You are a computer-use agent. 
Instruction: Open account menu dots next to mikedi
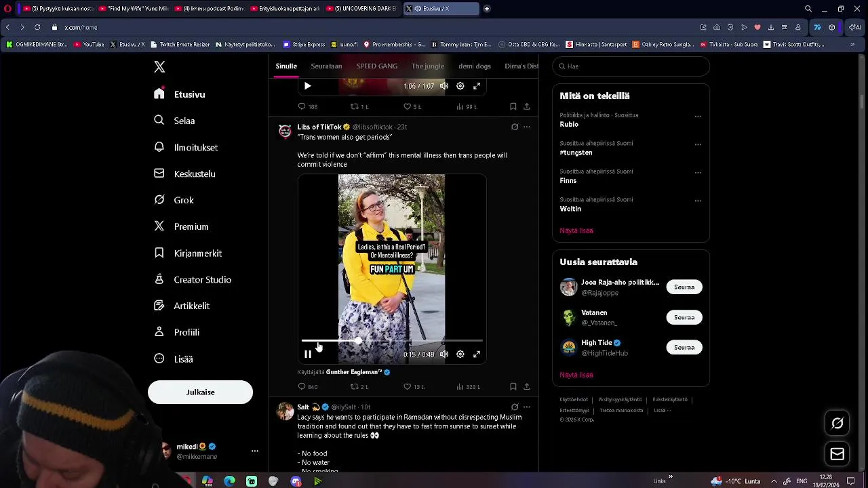(x=255, y=451)
